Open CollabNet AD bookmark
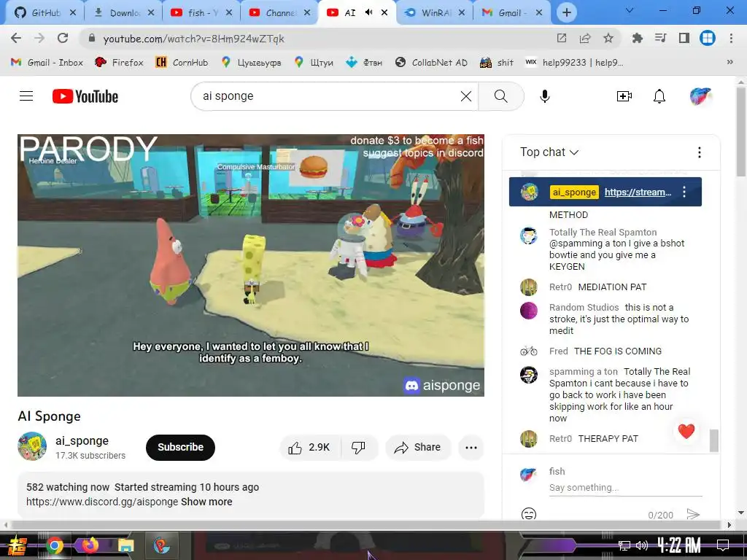 coord(432,62)
